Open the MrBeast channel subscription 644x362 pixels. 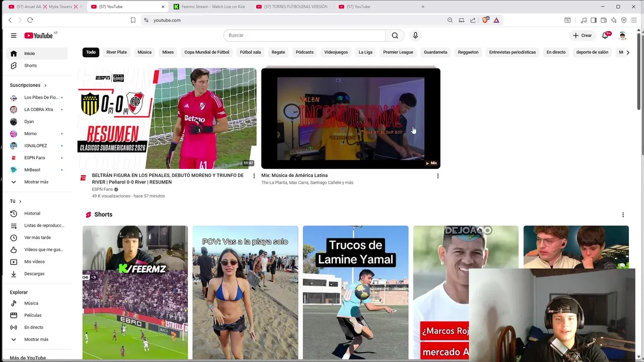tap(38, 170)
